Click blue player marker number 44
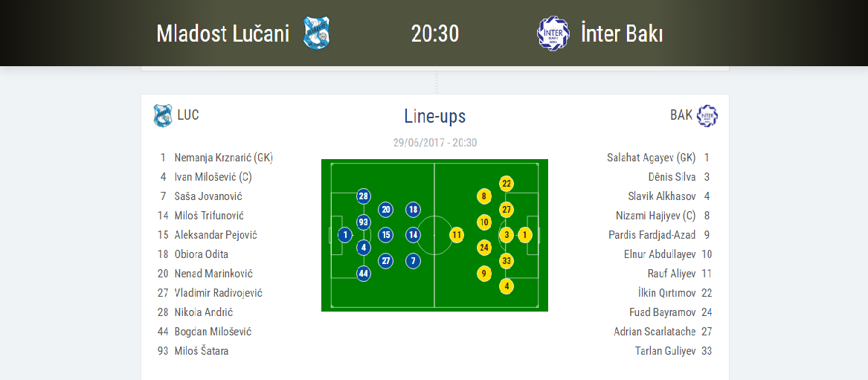The height and width of the screenshot is (380, 868). [x=364, y=273]
